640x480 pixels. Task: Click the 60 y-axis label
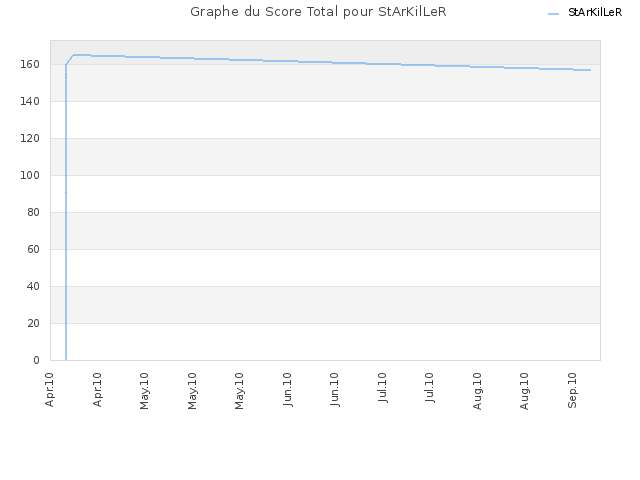[33, 249]
